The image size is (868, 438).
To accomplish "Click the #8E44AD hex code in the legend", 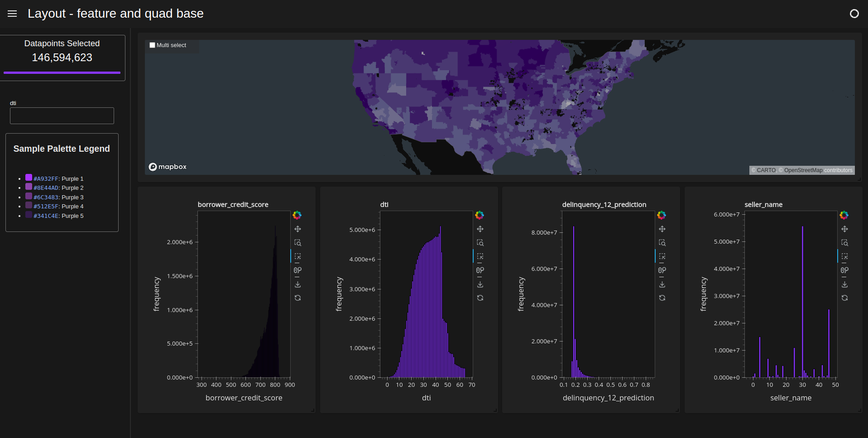I will [x=46, y=188].
